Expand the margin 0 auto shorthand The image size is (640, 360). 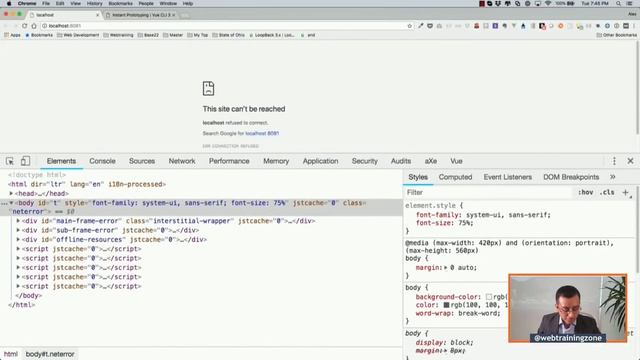(446, 268)
